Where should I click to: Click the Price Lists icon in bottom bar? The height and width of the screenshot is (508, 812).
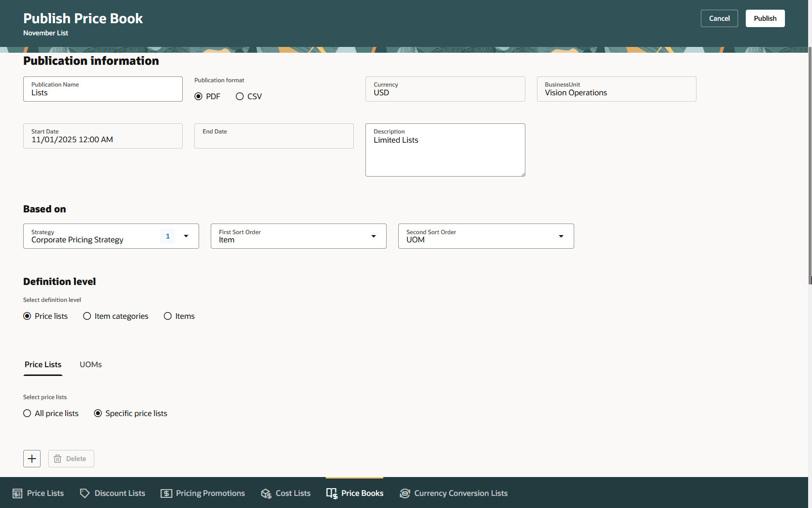(17, 493)
